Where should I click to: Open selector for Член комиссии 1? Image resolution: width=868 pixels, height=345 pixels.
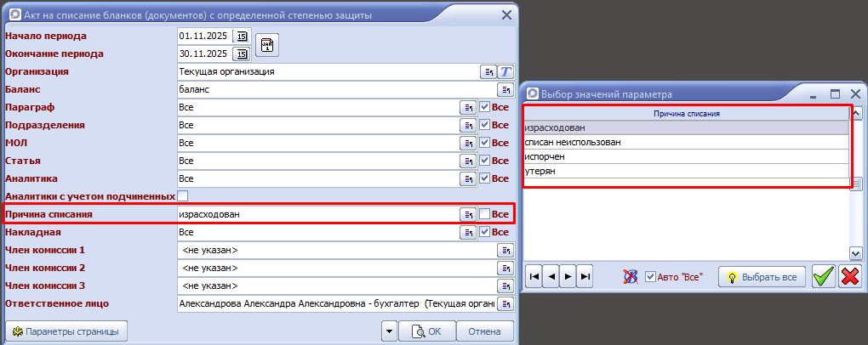[x=505, y=251]
